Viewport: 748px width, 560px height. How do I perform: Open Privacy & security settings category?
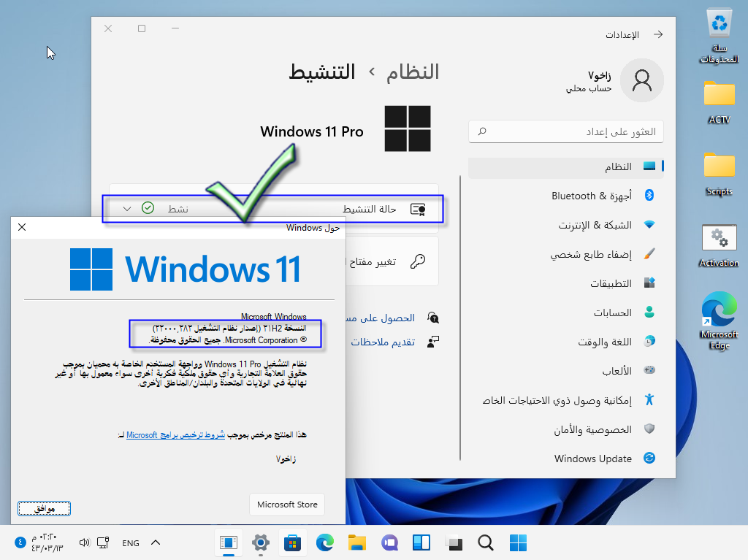click(x=566, y=429)
